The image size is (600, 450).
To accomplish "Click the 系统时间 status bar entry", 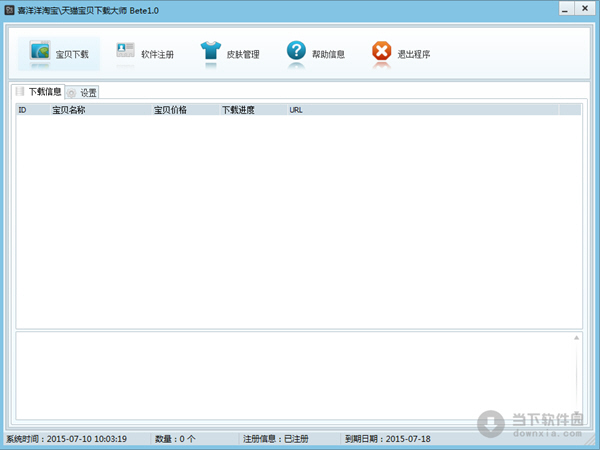I will coord(67,439).
